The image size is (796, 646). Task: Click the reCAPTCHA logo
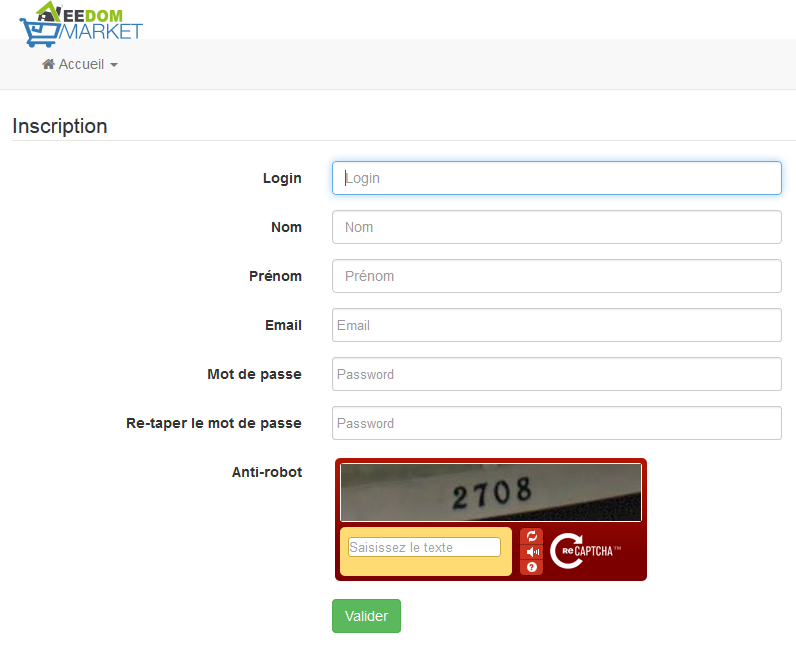pyautogui.click(x=585, y=551)
